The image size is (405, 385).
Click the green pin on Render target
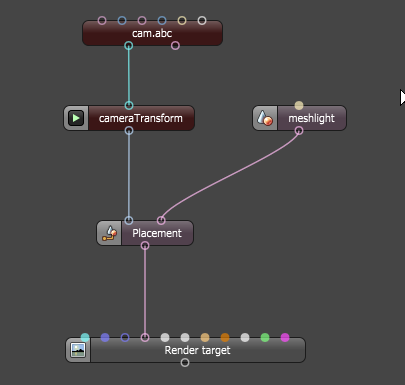coord(265,337)
